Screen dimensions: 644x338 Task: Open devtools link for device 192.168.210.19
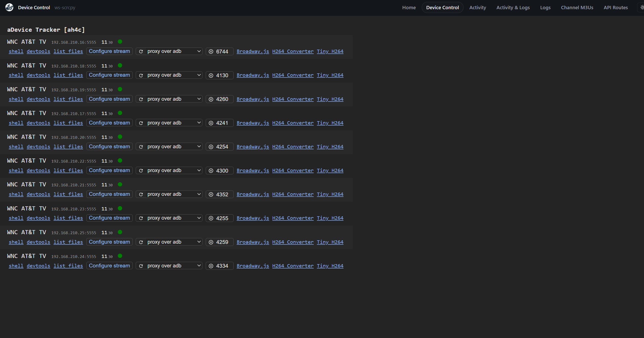point(38,99)
